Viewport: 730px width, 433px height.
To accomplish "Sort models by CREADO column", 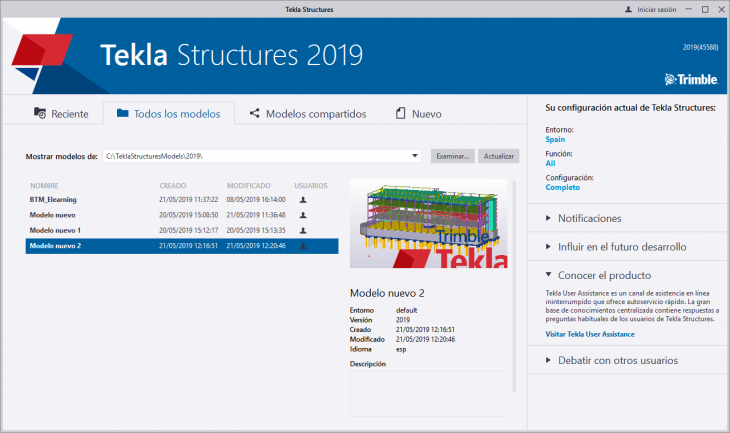I will 173,185.
